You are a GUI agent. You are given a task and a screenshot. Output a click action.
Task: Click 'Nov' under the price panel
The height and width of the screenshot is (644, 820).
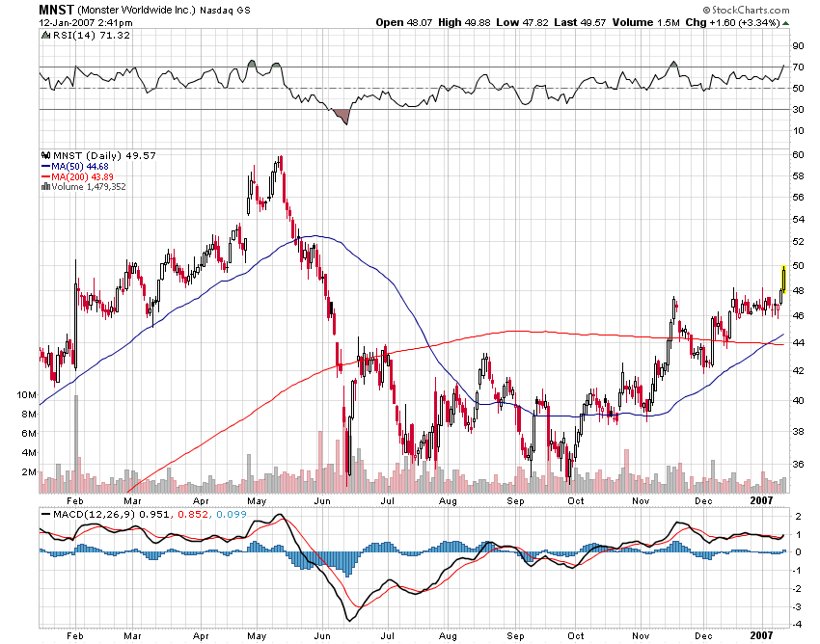641,501
